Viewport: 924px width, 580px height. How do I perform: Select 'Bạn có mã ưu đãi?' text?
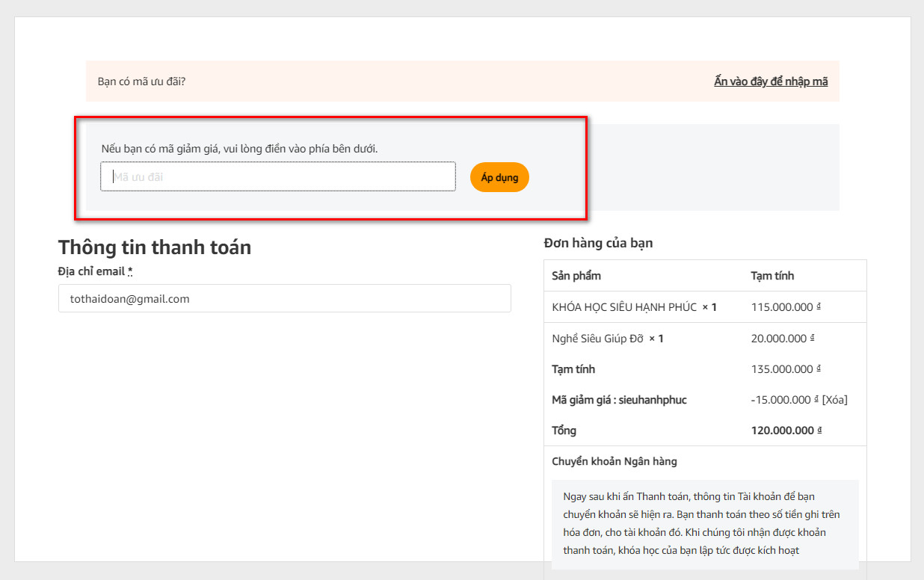141,81
